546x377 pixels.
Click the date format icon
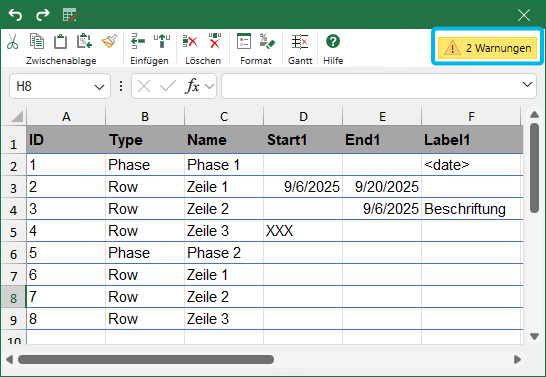coord(244,41)
